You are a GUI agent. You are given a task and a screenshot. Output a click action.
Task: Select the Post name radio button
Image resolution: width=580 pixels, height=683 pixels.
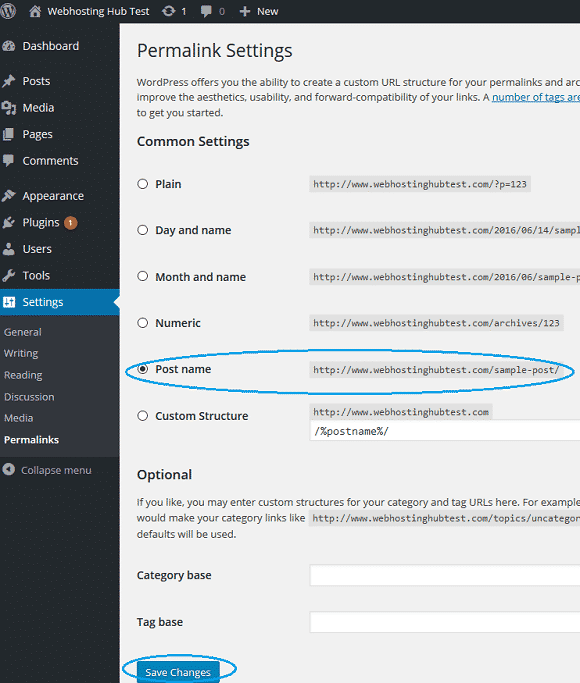[142, 369]
